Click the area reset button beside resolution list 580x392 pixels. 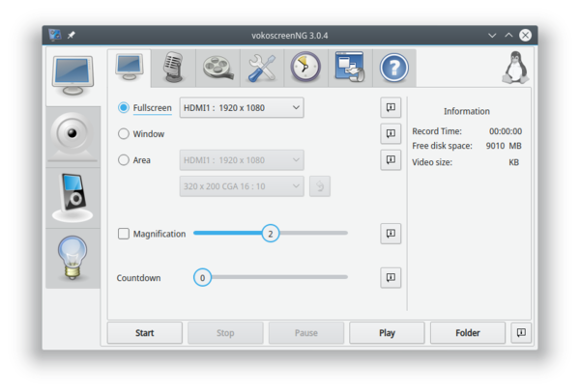pyautogui.click(x=320, y=185)
